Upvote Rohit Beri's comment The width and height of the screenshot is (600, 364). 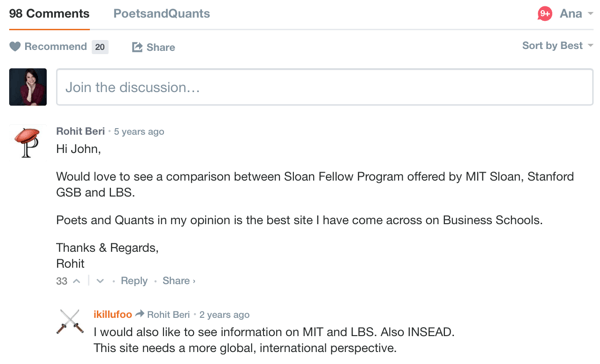pos(77,281)
